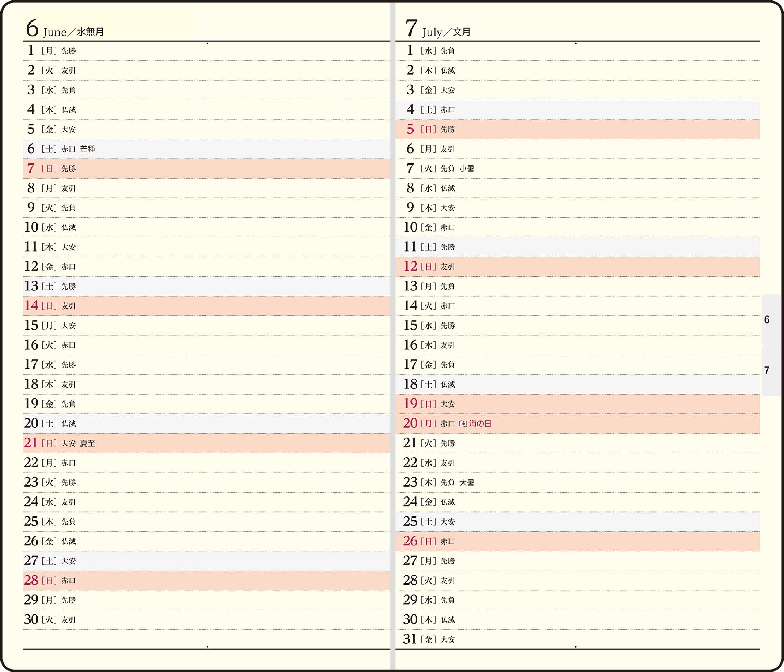The height and width of the screenshot is (672, 784).
Task: Click the July 文月 month heading
Action: (438, 28)
